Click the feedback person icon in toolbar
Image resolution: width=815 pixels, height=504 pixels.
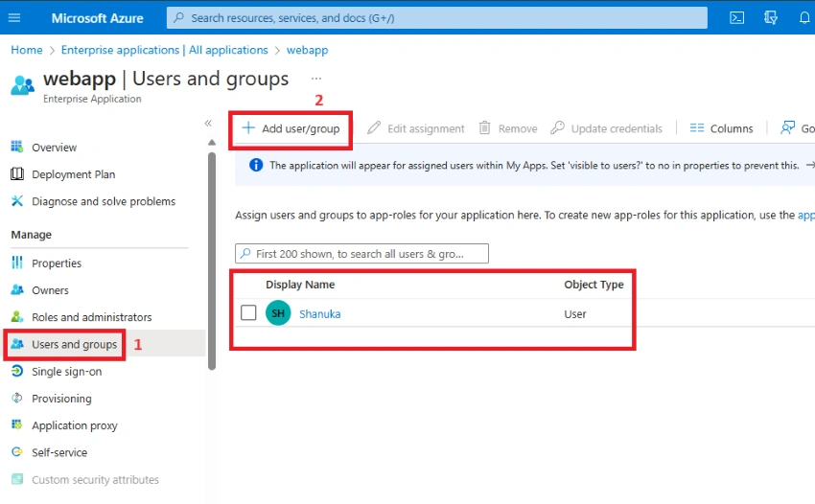[x=787, y=127]
